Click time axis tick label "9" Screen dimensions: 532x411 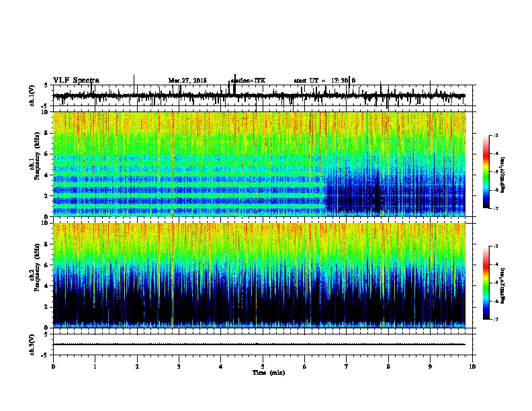coord(430,367)
